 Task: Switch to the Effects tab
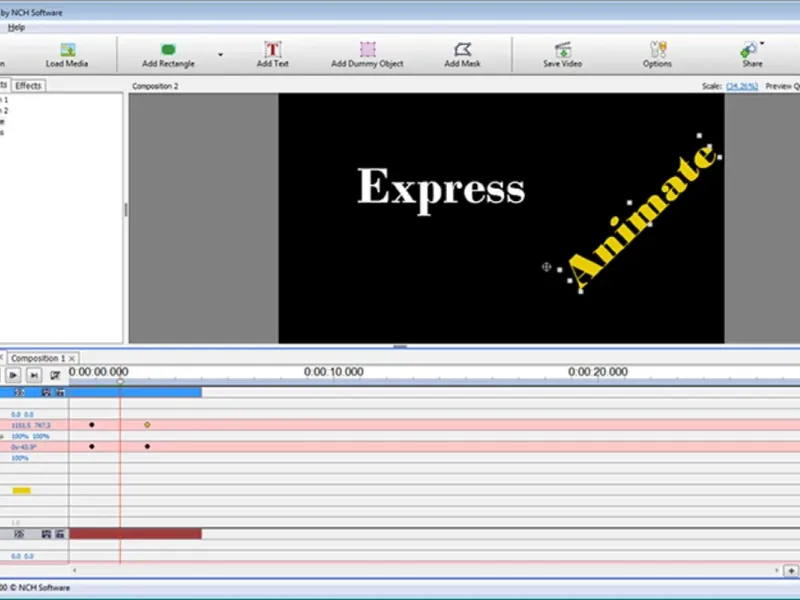[x=28, y=86]
